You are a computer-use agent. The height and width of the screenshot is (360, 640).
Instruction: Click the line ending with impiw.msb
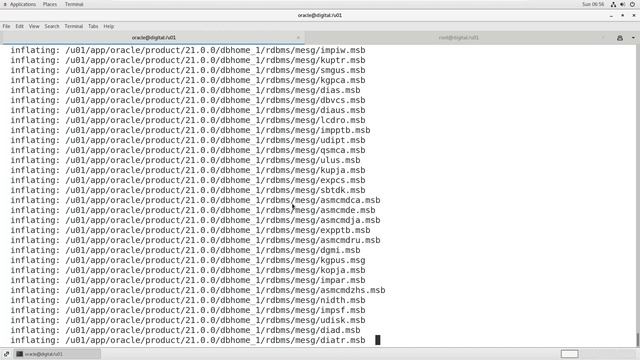(x=188, y=50)
